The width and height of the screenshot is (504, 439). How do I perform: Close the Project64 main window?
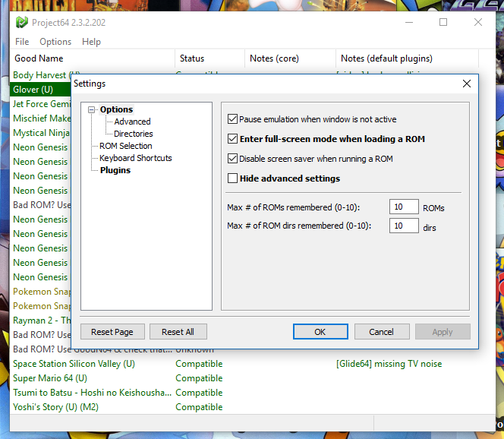click(x=478, y=22)
